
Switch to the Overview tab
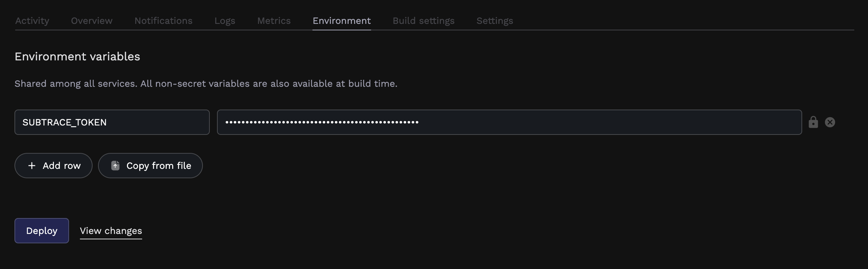point(92,21)
